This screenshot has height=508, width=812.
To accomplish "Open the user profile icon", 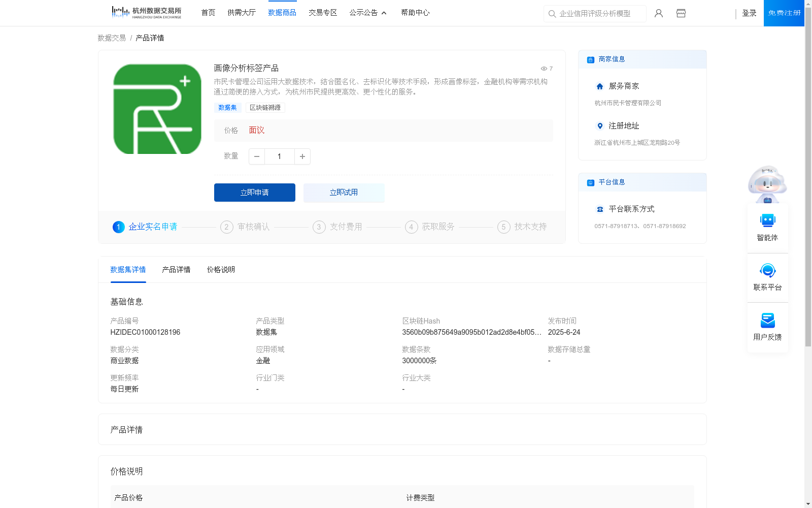I will click(659, 13).
